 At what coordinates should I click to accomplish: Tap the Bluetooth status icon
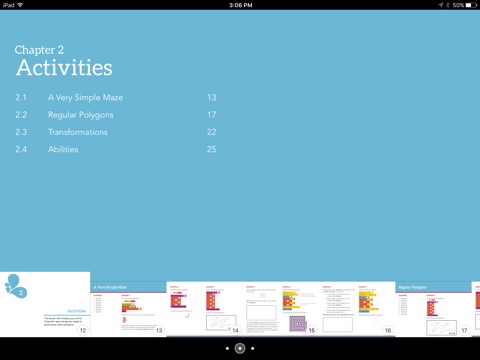448,5
